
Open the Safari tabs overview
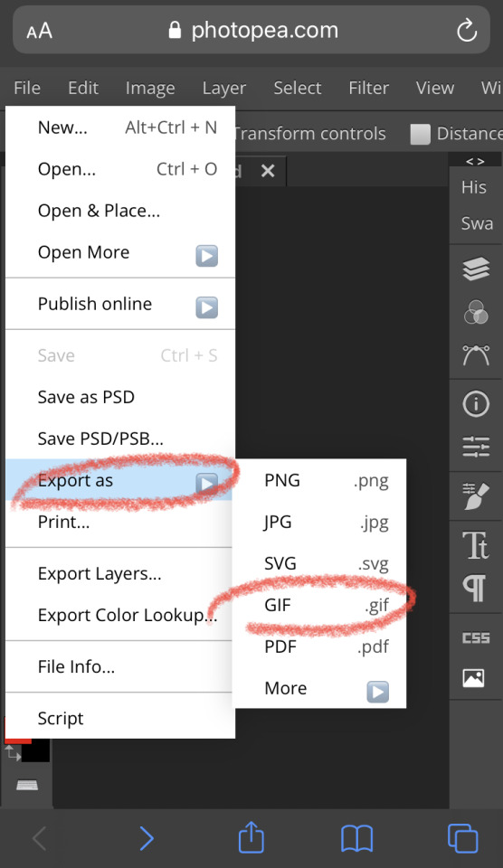(x=462, y=838)
